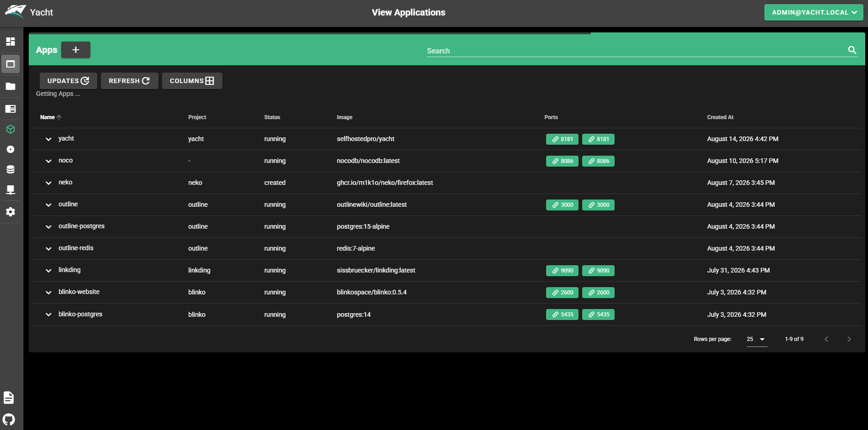Expand the neko app row
868x430 pixels.
coord(48,183)
